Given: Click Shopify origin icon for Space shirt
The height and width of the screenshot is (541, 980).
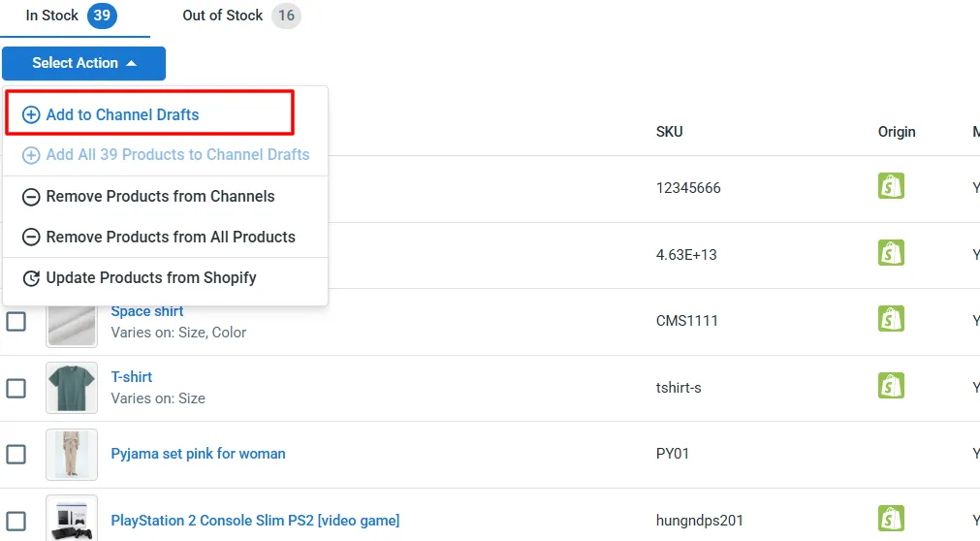Looking at the screenshot, I should point(891,319).
